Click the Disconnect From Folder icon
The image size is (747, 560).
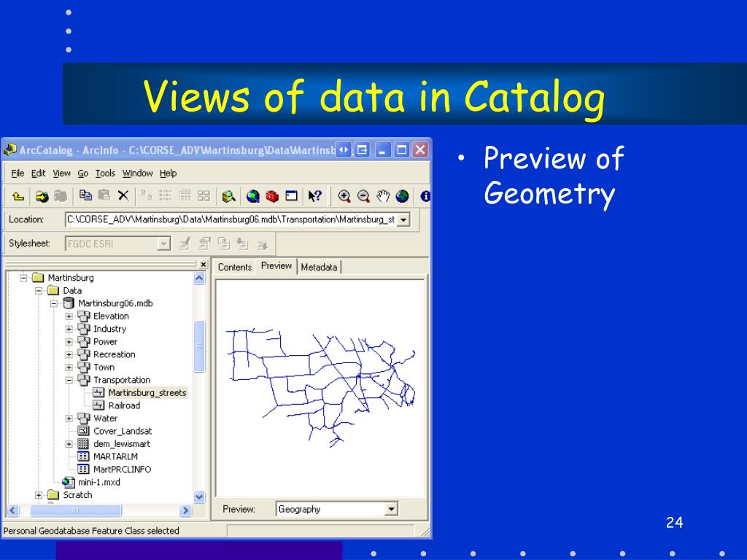61,195
